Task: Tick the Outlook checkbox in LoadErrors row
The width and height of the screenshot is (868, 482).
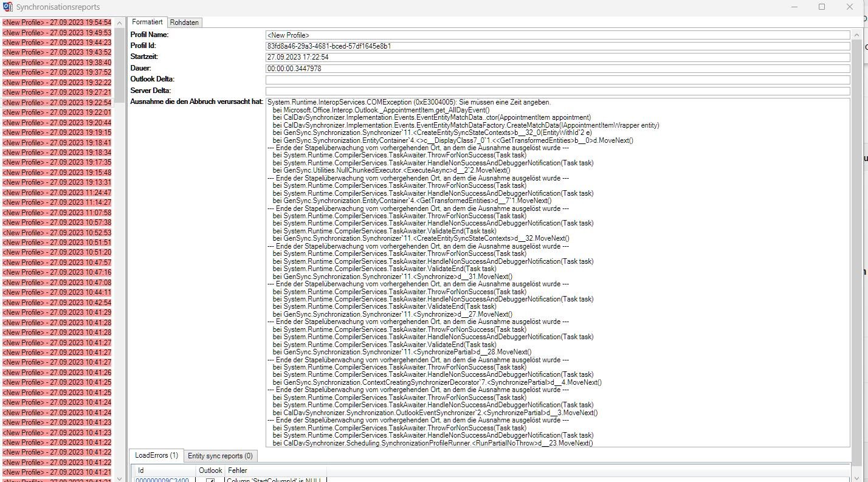Action: (210, 480)
